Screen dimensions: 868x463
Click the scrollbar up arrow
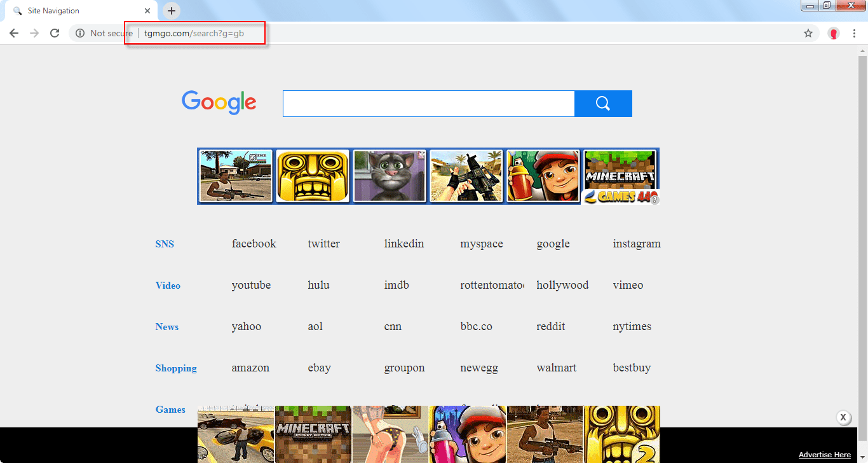(x=863, y=50)
